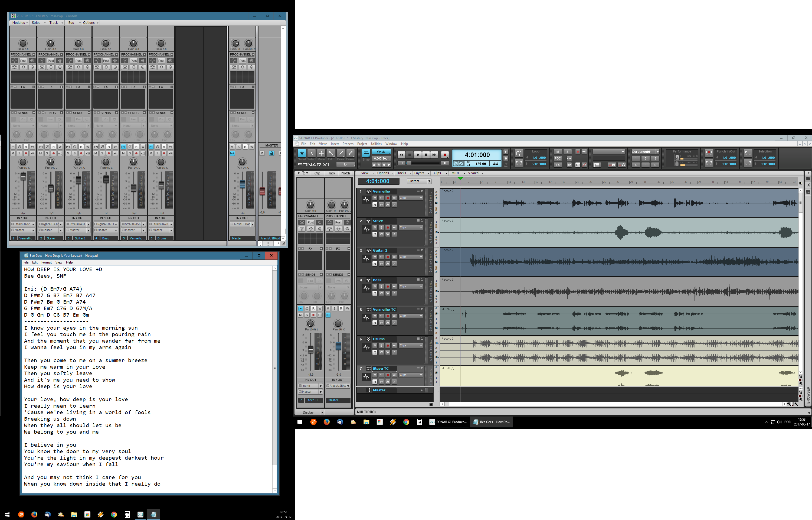Viewport: 812px width, 520px height.
Task: Open MIDI menu in track view
Action: pyautogui.click(x=458, y=173)
